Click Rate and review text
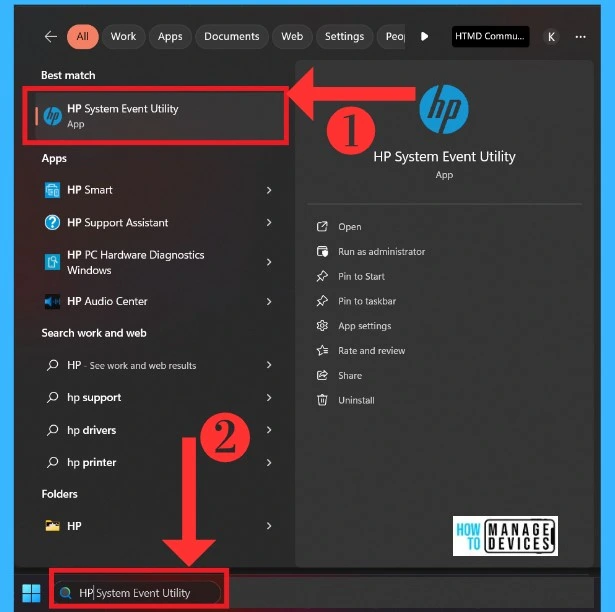 coord(371,350)
